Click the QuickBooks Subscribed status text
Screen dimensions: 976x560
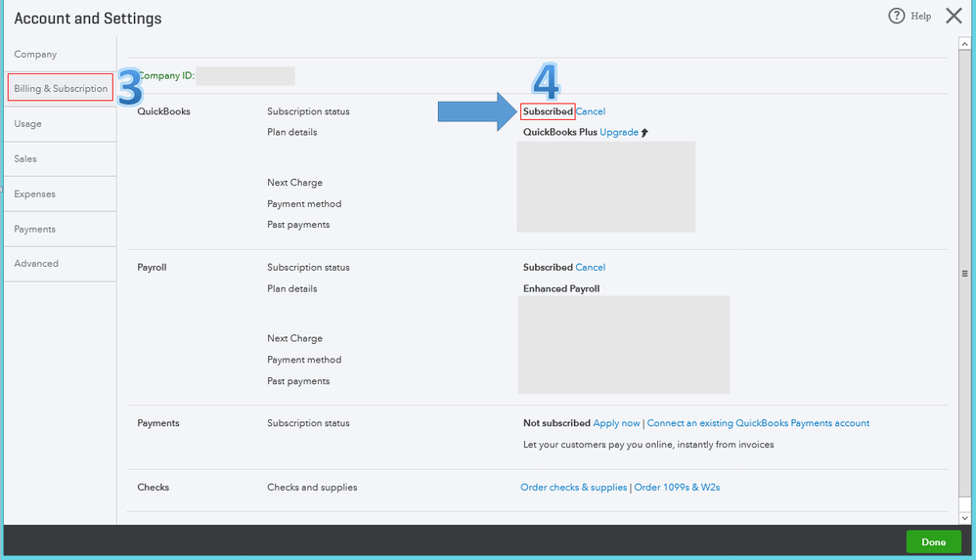pyautogui.click(x=548, y=111)
